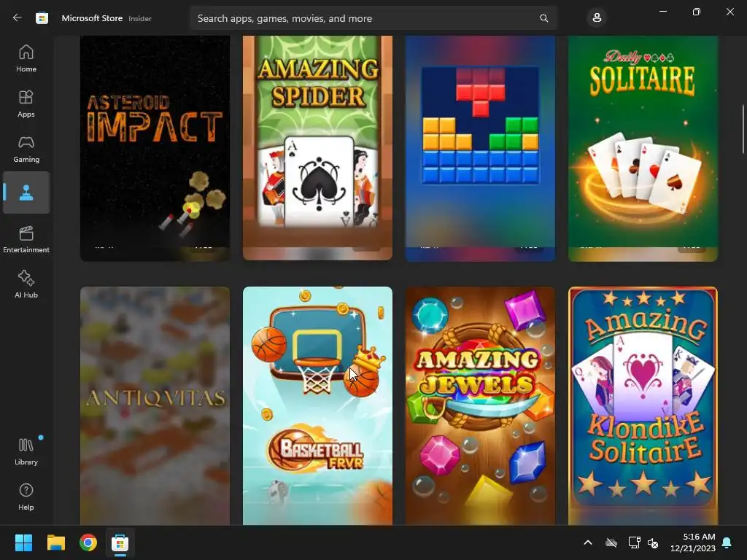
Task: Go back using the back arrow
Action: tap(18, 18)
